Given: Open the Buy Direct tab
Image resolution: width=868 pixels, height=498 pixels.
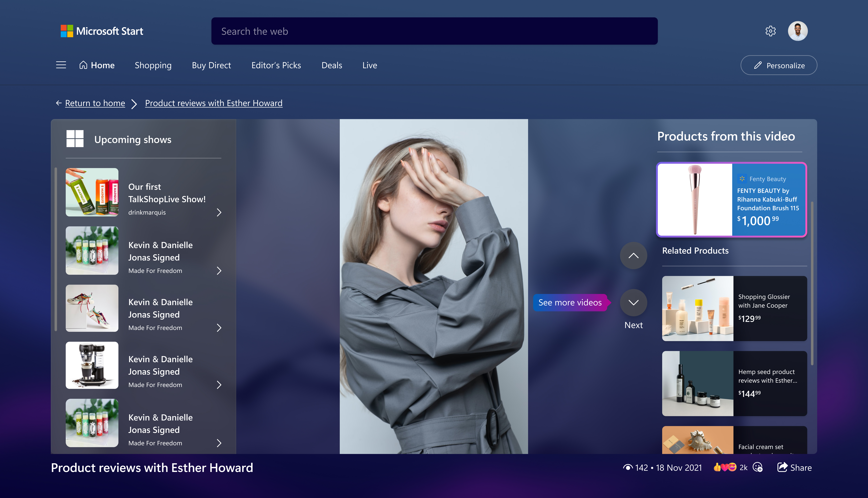Looking at the screenshot, I should [211, 65].
